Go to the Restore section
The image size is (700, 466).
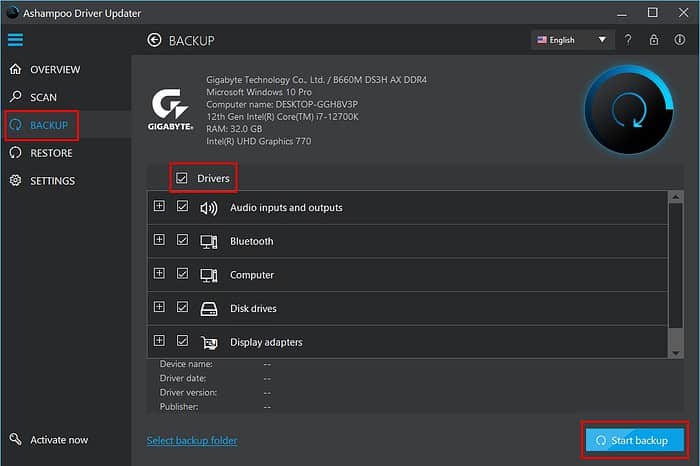pyautogui.click(x=51, y=153)
